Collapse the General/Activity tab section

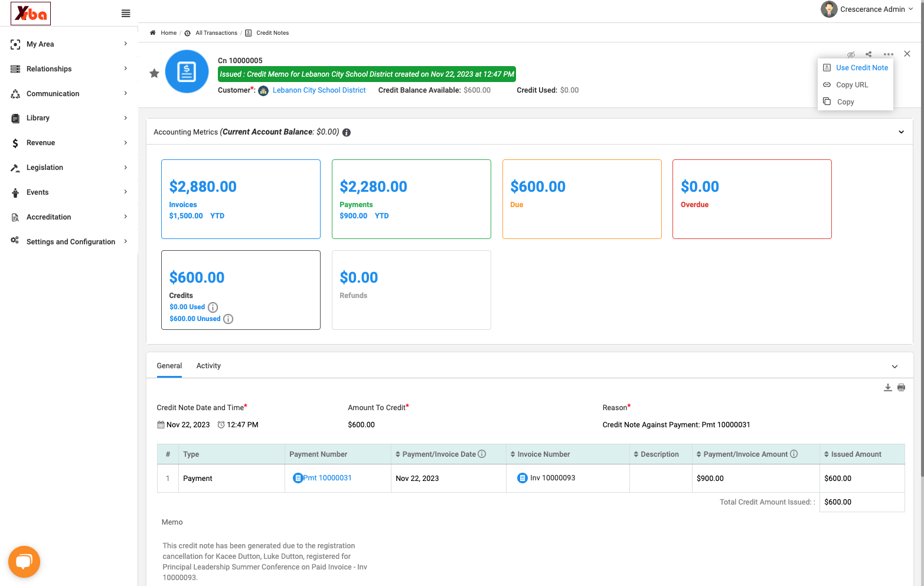coord(894,366)
